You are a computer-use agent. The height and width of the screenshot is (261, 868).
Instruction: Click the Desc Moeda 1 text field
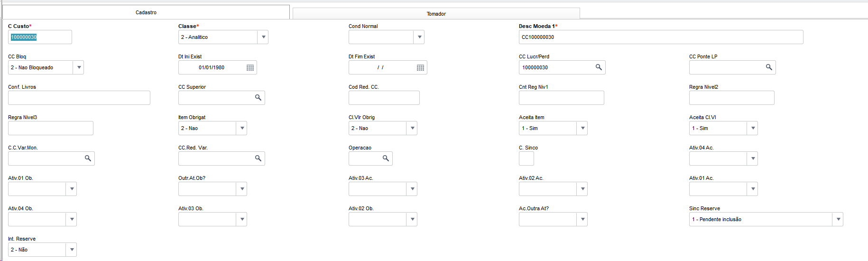(x=661, y=37)
